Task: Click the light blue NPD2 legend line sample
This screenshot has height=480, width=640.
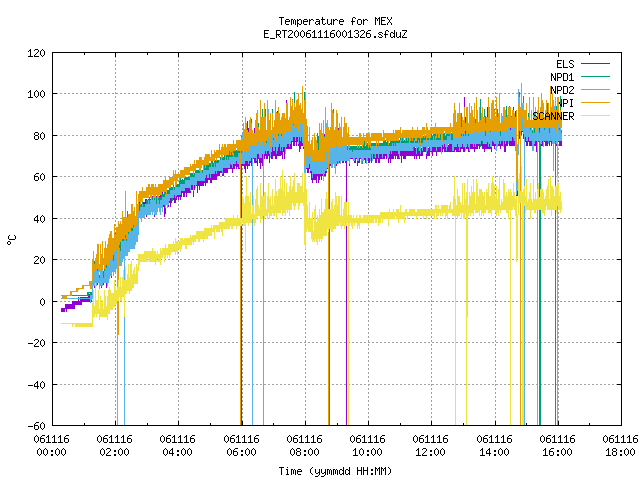Action: (596, 89)
